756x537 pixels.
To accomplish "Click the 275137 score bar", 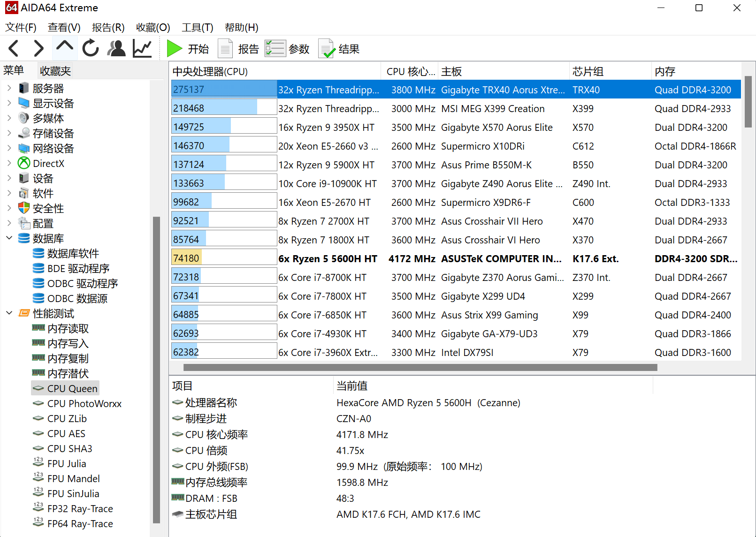I will 224,89.
